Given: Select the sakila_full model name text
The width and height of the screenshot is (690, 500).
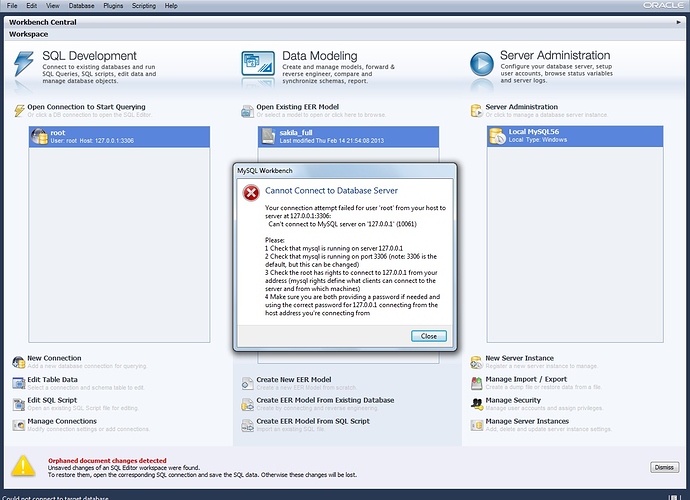Looking at the screenshot, I should [x=296, y=132].
